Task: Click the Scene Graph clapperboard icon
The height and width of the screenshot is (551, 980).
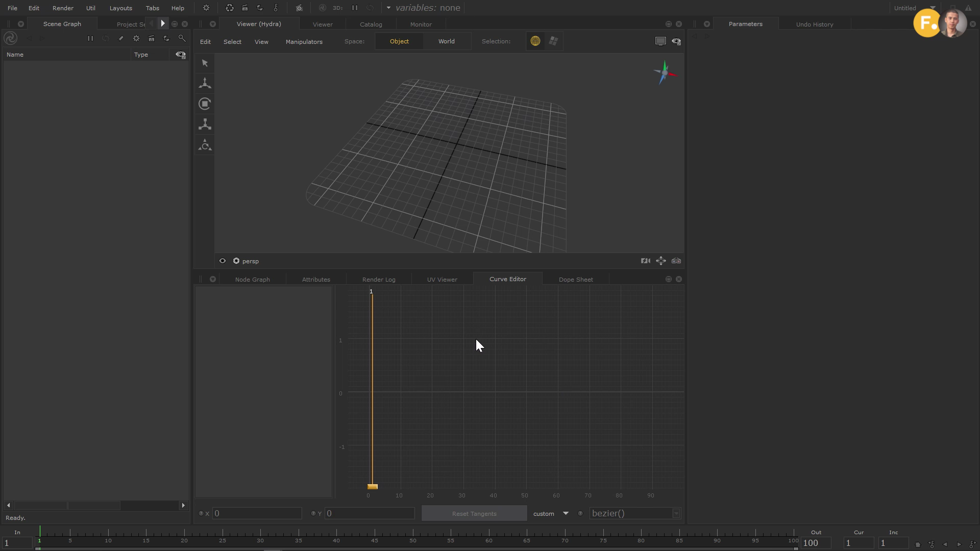Action: 152,38
